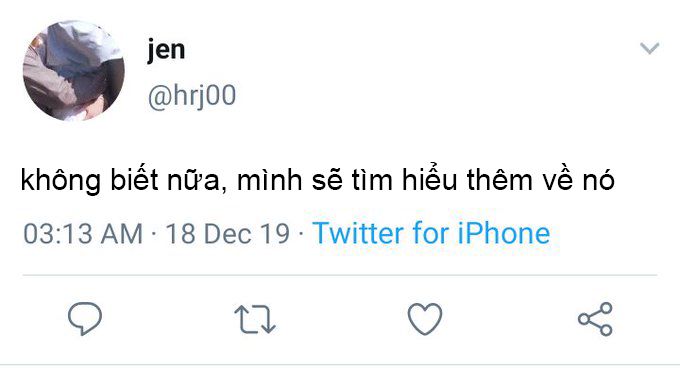Visit the @hrj00 handle profile
680x369 pixels.
192,96
